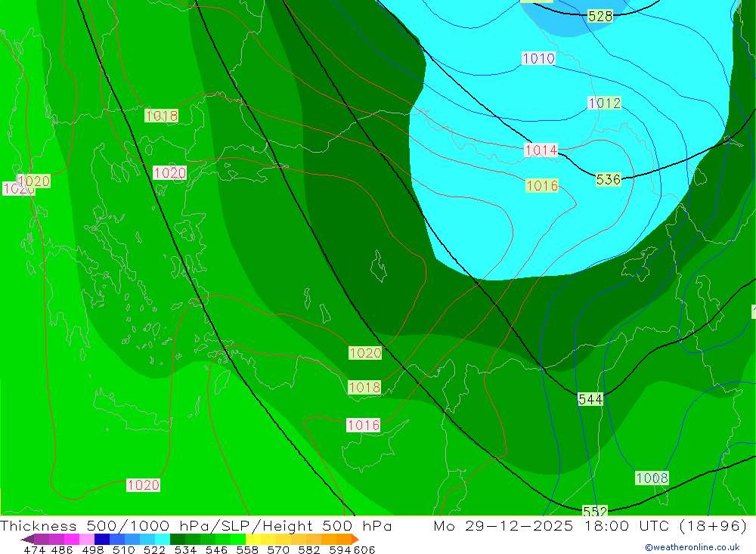Click the legend value 486
The height and width of the screenshot is (554, 756).
(61, 549)
